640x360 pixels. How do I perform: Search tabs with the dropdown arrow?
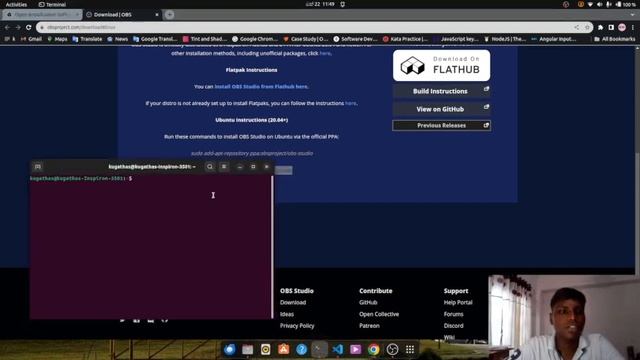tap(633, 15)
